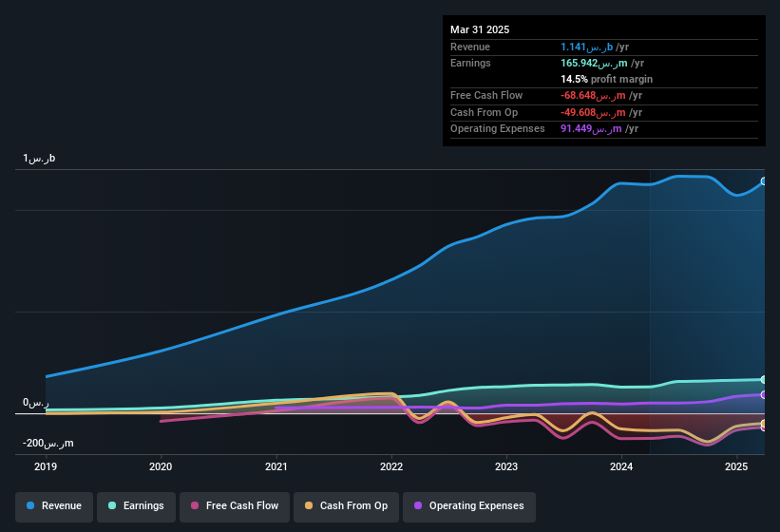Click the 2022 x-axis label
780x532 pixels.
391,466
